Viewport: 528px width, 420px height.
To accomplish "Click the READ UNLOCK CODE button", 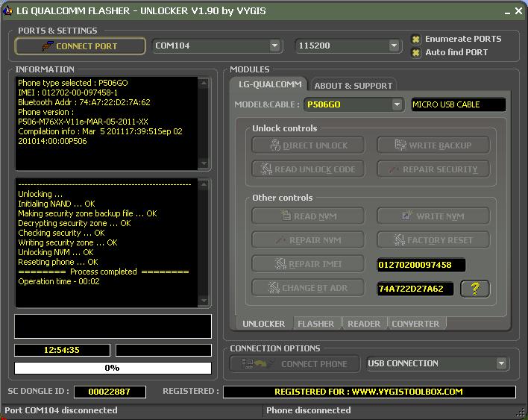I will (308, 169).
